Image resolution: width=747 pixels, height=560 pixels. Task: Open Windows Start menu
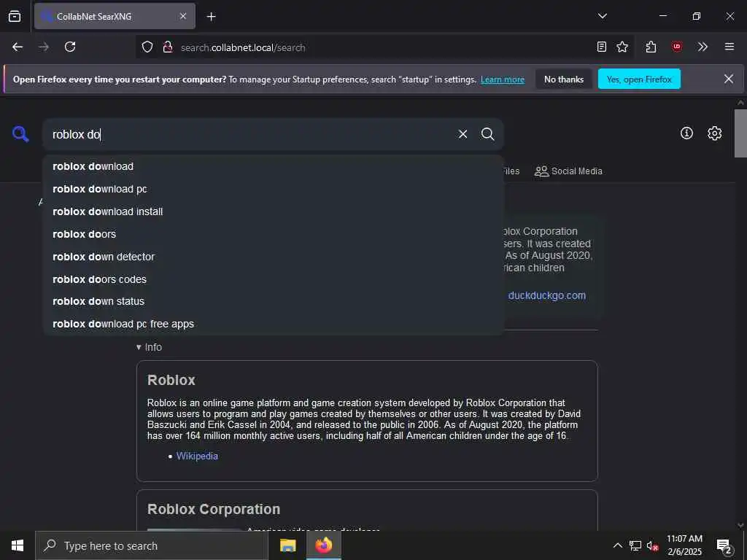pos(18,545)
